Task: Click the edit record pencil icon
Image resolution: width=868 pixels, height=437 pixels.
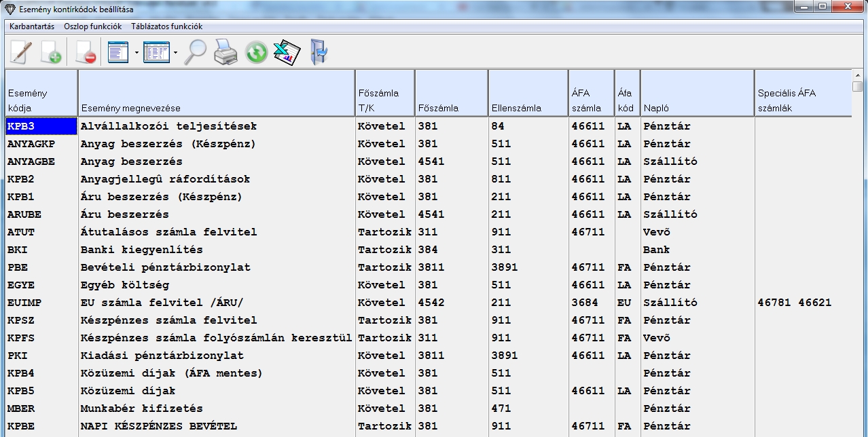Action: pyautogui.click(x=20, y=52)
